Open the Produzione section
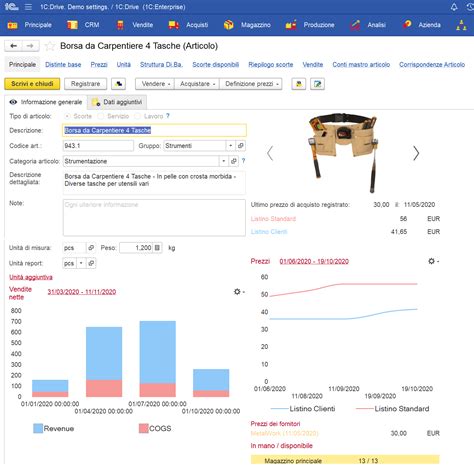The width and height of the screenshot is (474, 467). 310,25
